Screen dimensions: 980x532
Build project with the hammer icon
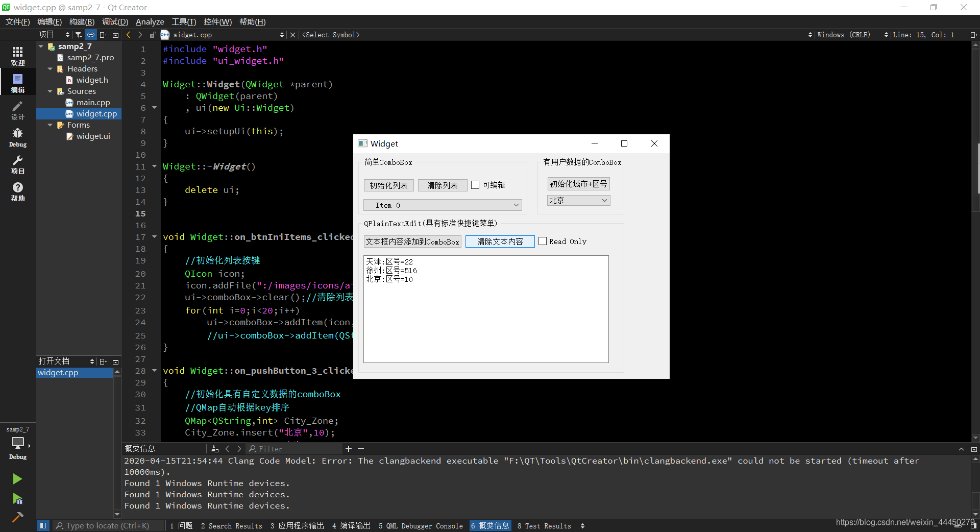(x=17, y=517)
